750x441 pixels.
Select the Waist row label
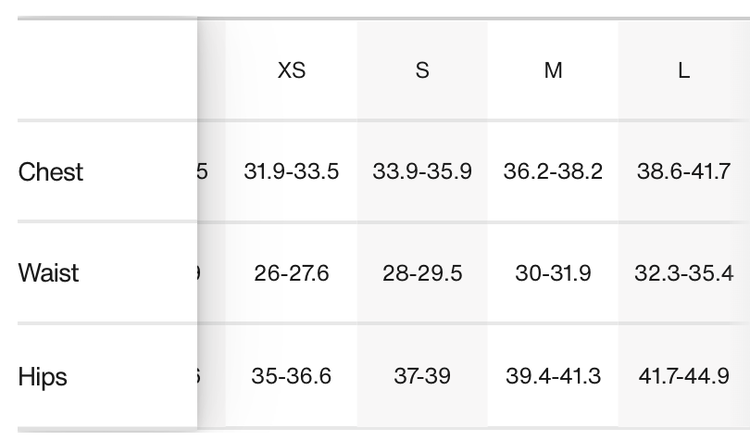pos(49,274)
